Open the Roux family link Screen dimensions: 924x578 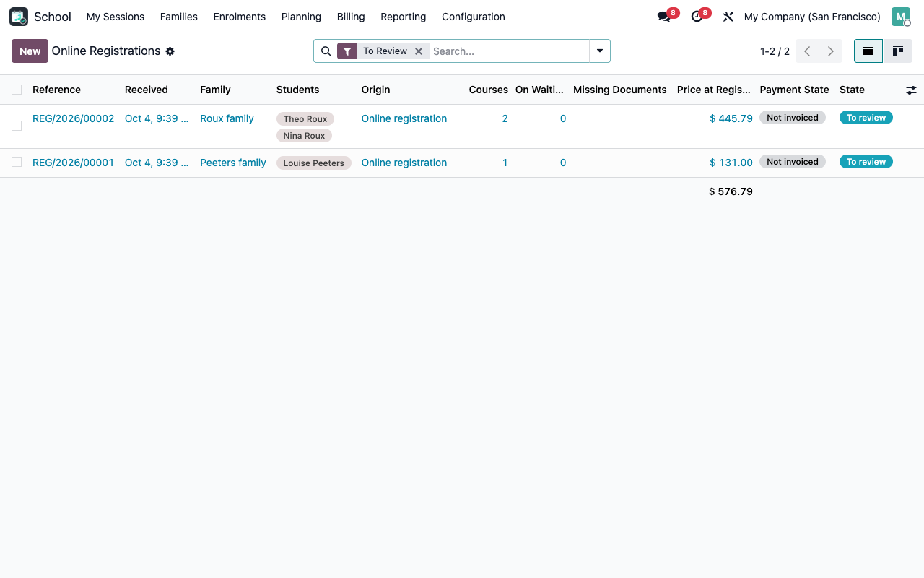227,118
